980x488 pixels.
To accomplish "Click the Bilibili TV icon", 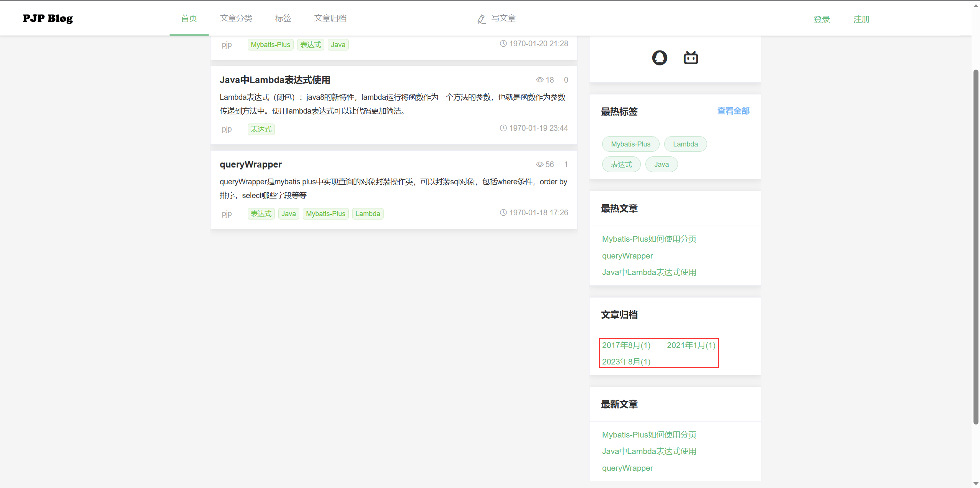I will pos(691,58).
